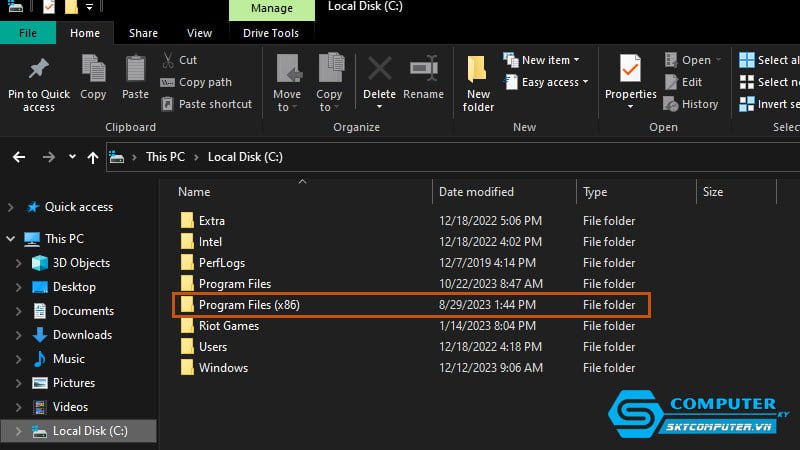Open Properties using the checkmark icon
This screenshot has width=800, height=450.
coord(630,70)
